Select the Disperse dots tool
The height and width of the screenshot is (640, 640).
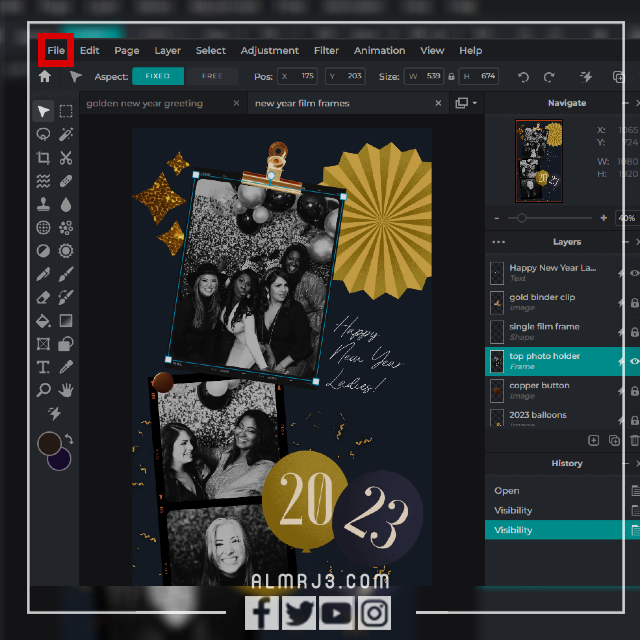click(x=66, y=227)
